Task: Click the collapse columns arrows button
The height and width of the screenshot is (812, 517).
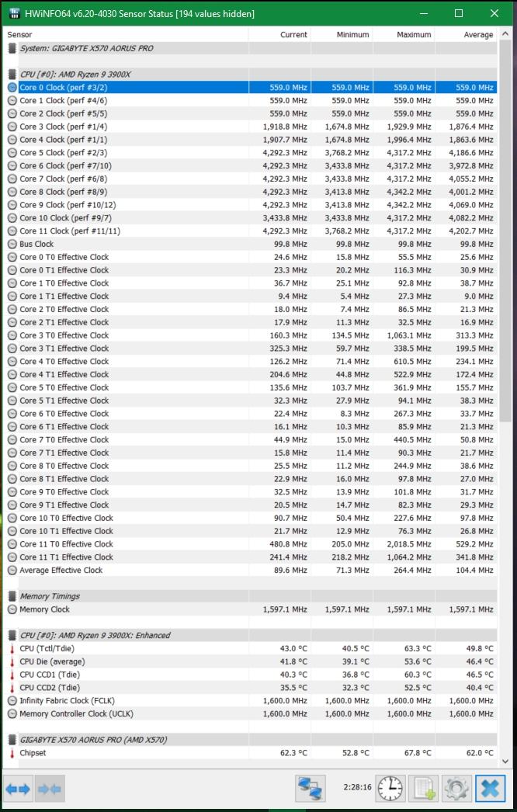Action: 49,789
